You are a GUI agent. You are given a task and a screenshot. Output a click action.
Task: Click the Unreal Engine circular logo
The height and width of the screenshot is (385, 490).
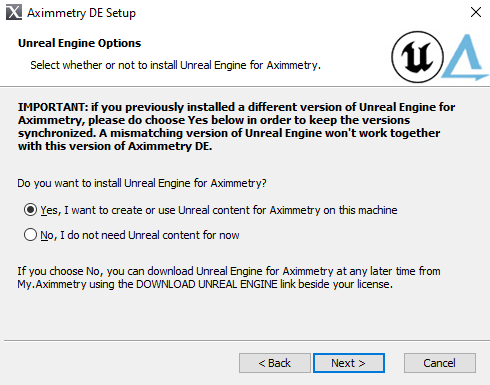click(417, 57)
